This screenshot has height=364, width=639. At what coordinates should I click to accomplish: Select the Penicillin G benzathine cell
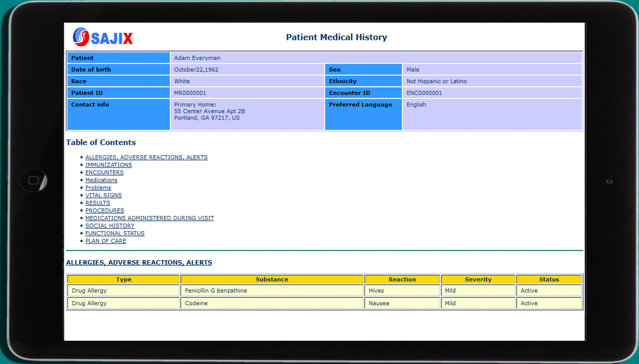(216, 291)
